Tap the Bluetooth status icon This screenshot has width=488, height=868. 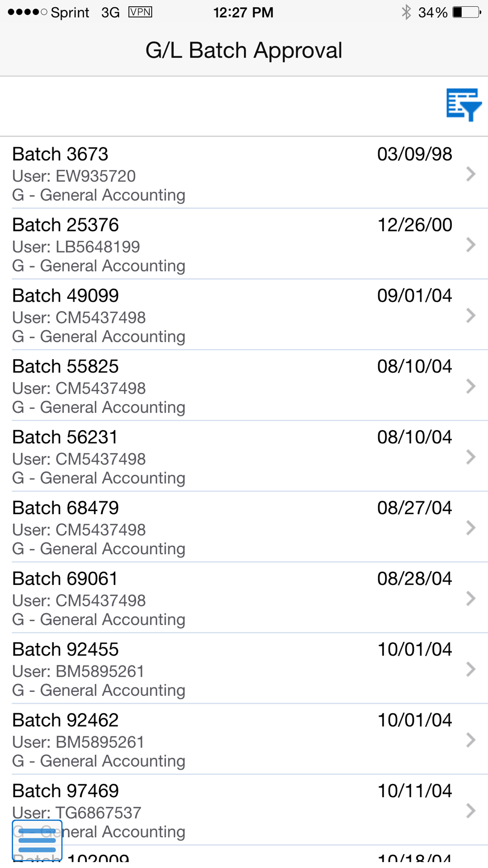(406, 12)
